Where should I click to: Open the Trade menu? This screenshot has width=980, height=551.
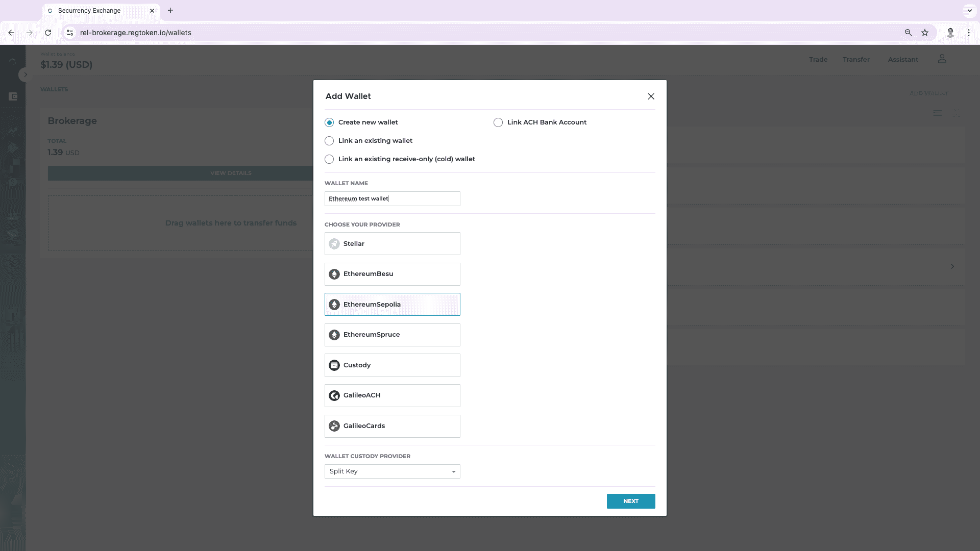pos(818,60)
